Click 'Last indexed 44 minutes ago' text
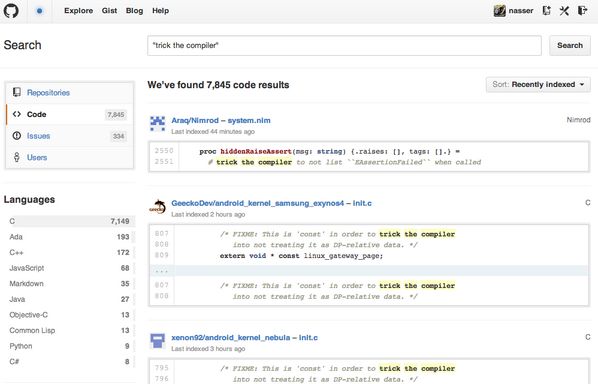The height and width of the screenshot is (384, 598). pos(213,132)
